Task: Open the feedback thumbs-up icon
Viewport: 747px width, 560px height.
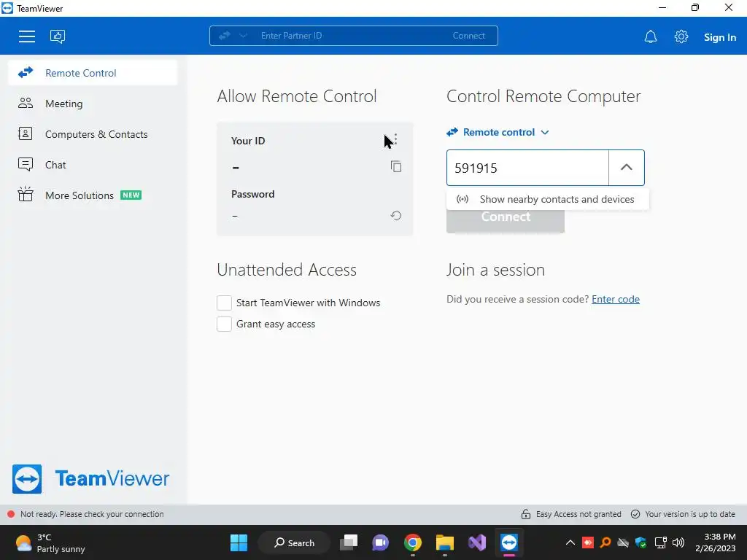Action: [58, 36]
